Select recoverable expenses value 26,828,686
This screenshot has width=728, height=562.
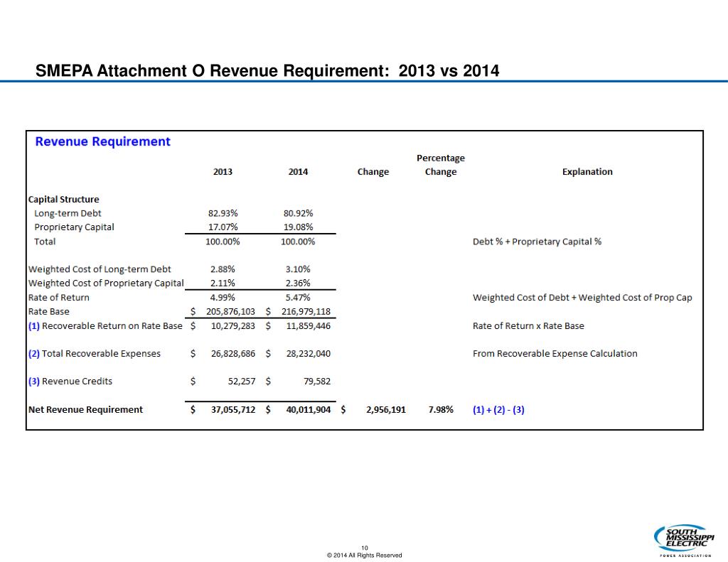click(x=233, y=354)
